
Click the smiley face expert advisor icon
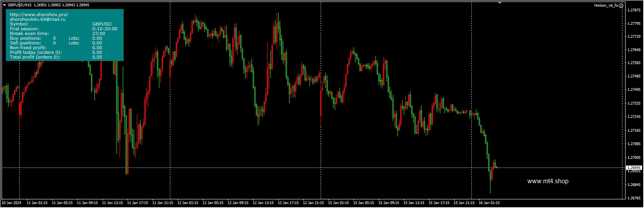coord(621,6)
